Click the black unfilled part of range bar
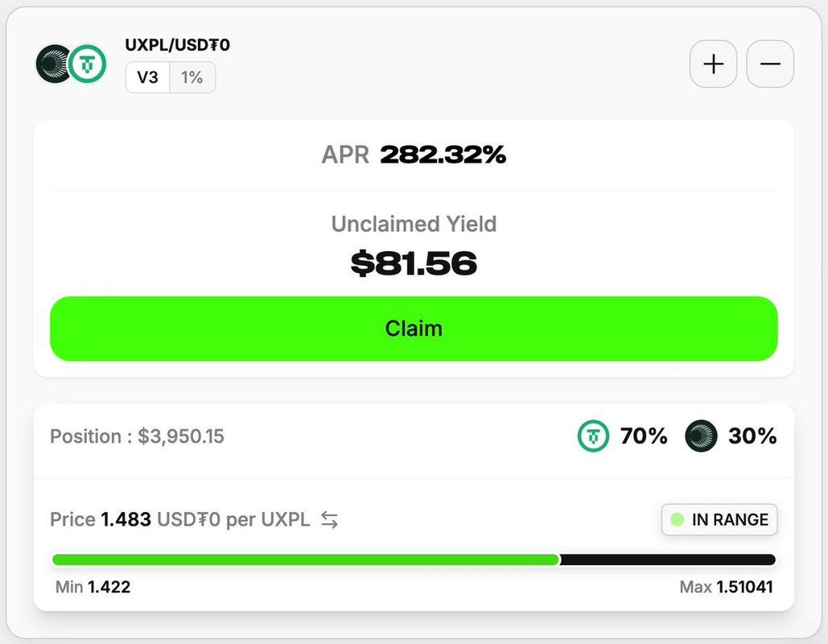The image size is (828, 644). (x=667, y=559)
